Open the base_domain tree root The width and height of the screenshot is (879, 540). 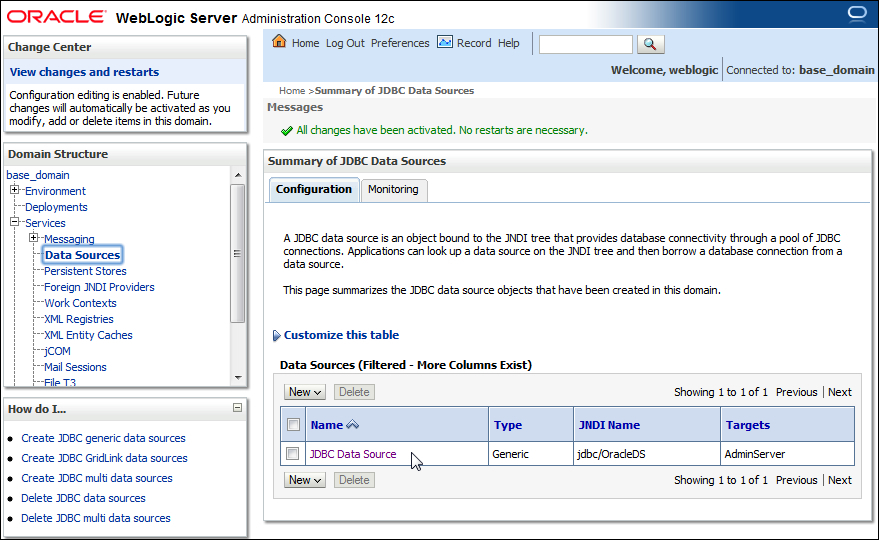tap(38, 175)
